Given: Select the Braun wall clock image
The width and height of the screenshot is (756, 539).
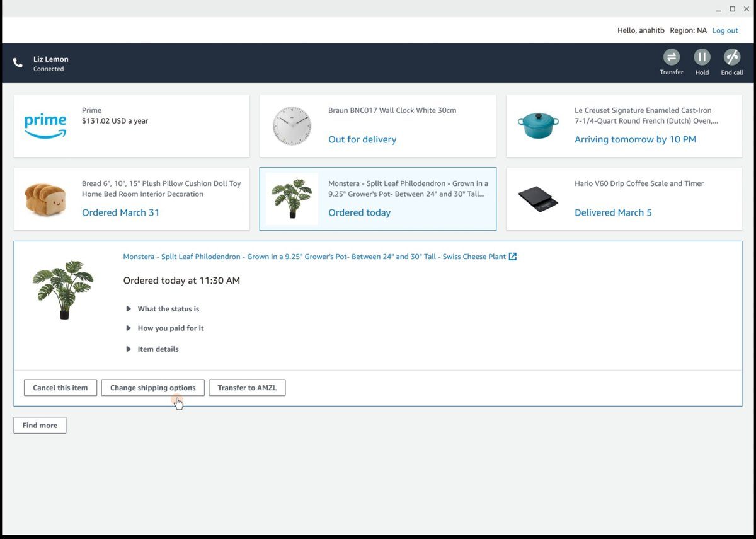Looking at the screenshot, I should (292, 125).
